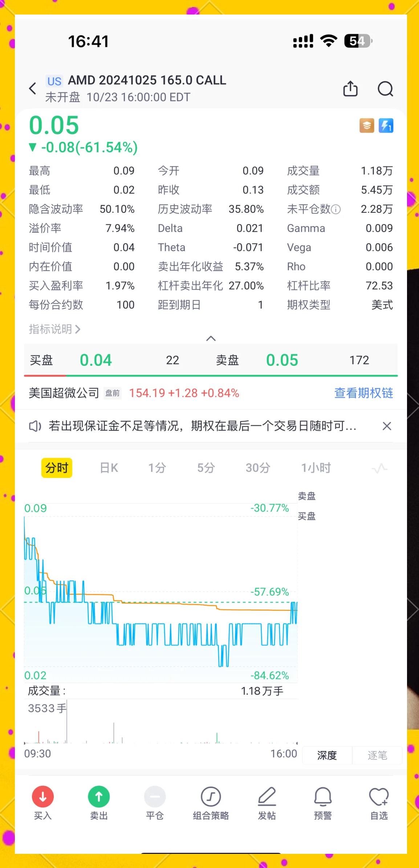
Task: Tap the Gamma value 0.009
Action: click(x=379, y=228)
